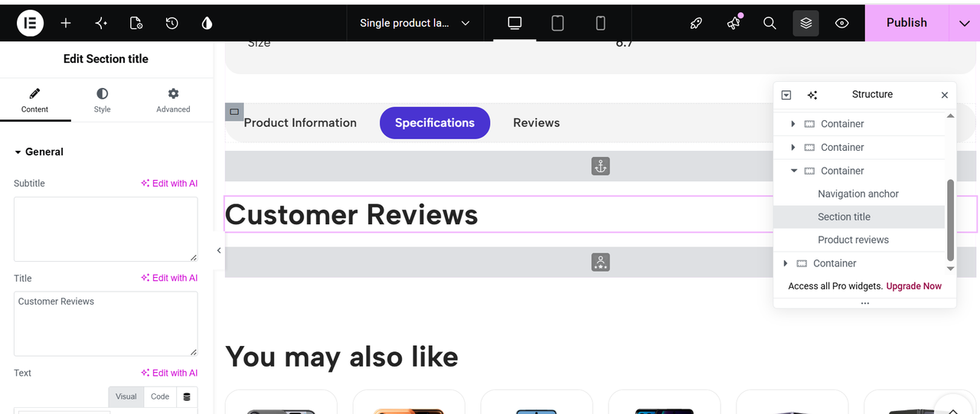
Task: Switch to tablet preview mode
Action: [x=557, y=23]
